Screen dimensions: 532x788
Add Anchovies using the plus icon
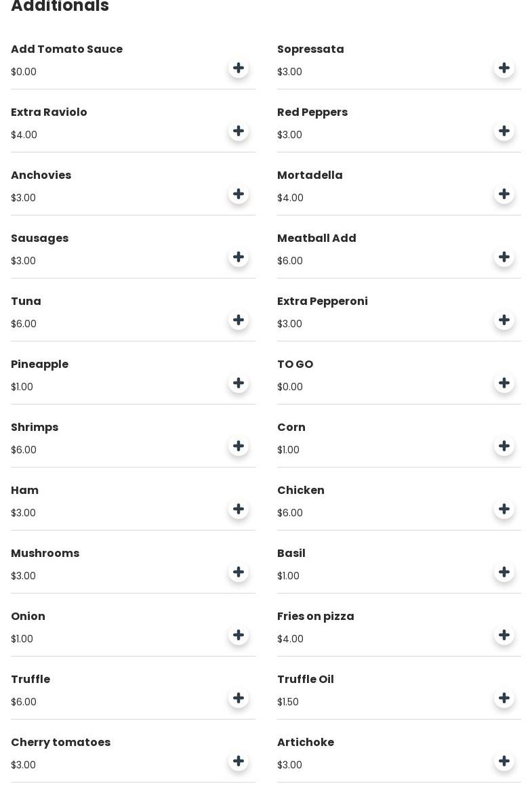coord(239,194)
